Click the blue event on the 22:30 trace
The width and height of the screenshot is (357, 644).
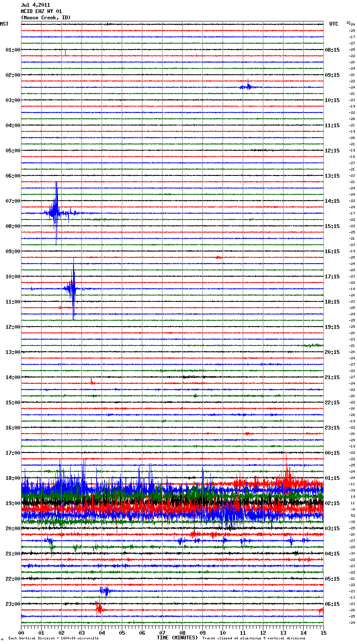pos(105,591)
